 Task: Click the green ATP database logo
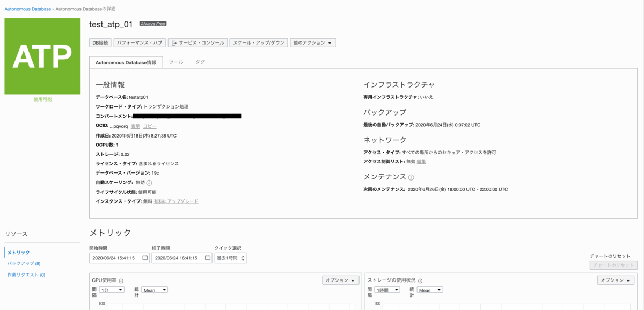[42, 56]
